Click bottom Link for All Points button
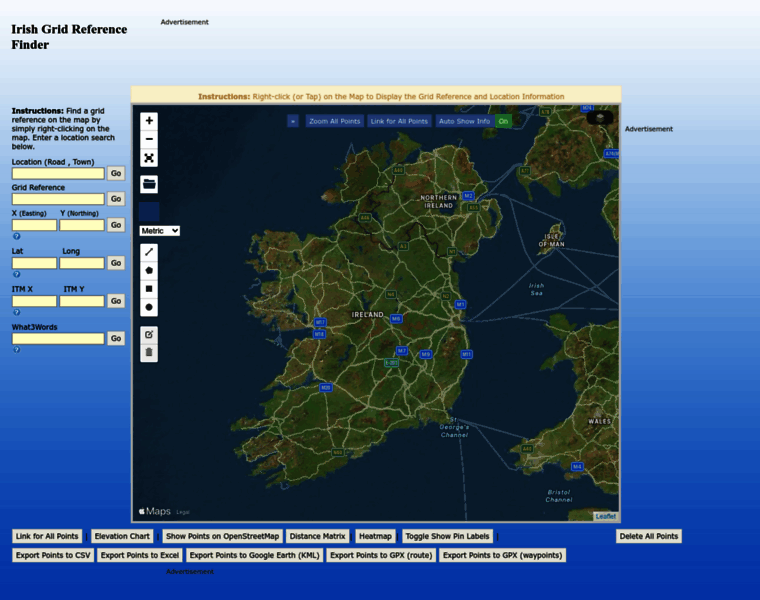The image size is (760, 600). click(47, 536)
